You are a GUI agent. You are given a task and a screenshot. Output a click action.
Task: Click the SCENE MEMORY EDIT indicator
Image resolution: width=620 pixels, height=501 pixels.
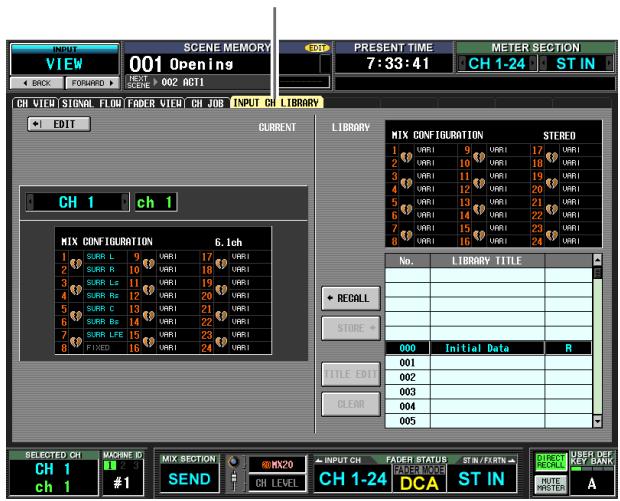[x=317, y=48]
